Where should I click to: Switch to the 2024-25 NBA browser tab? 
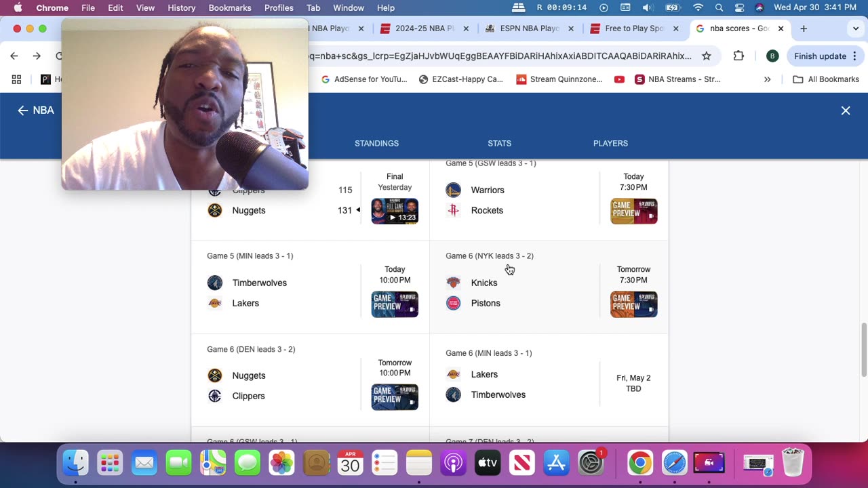tap(424, 28)
